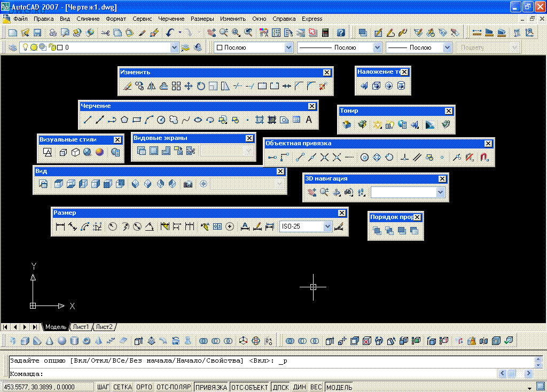Image resolution: width=547 pixels, height=392 pixels.
Task: Open the Черчение menu
Action: point(171,19)
